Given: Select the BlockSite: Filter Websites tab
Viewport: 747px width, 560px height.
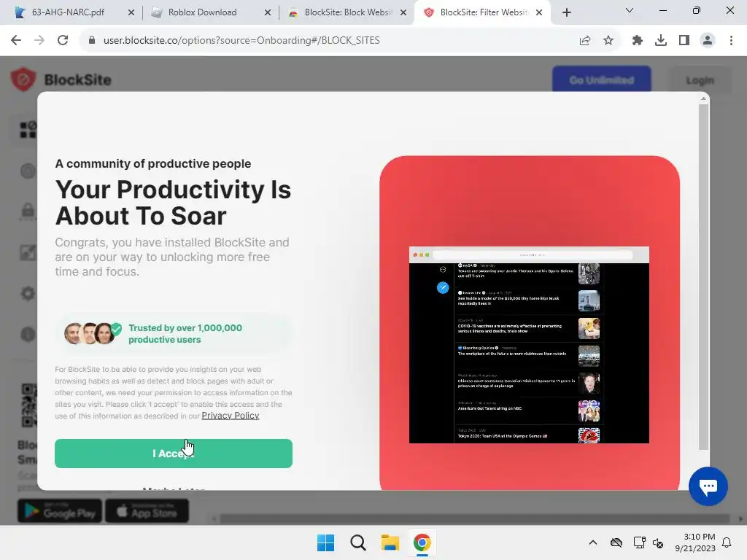Looking at the screenshot, I should pos(484,12).
